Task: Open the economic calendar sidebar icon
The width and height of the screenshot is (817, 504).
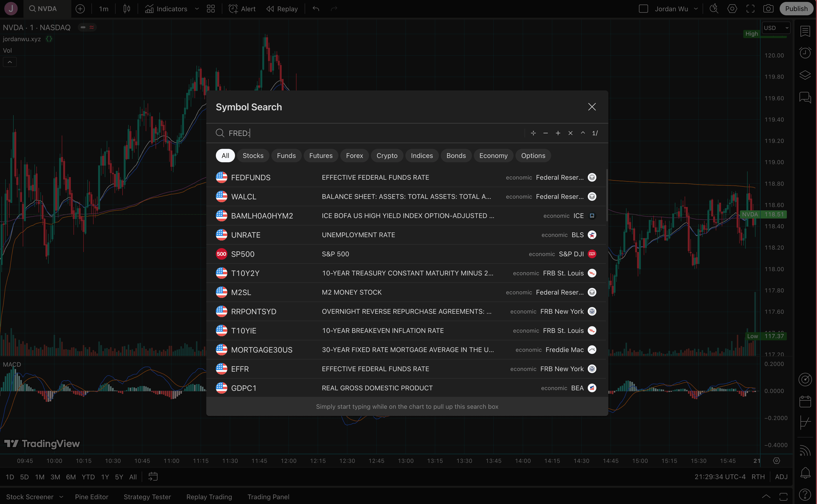Action: [805, 401]
